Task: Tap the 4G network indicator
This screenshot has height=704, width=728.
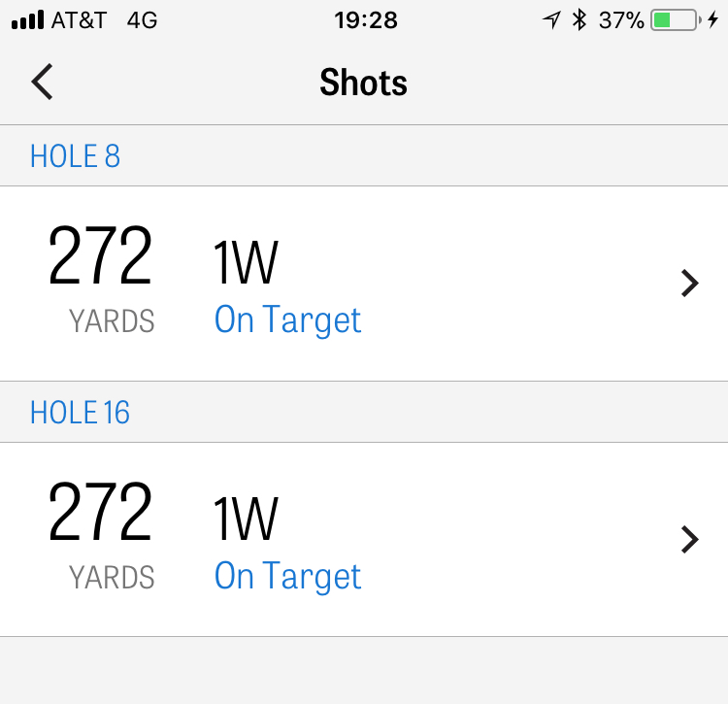Action: (x=142, y=20)
